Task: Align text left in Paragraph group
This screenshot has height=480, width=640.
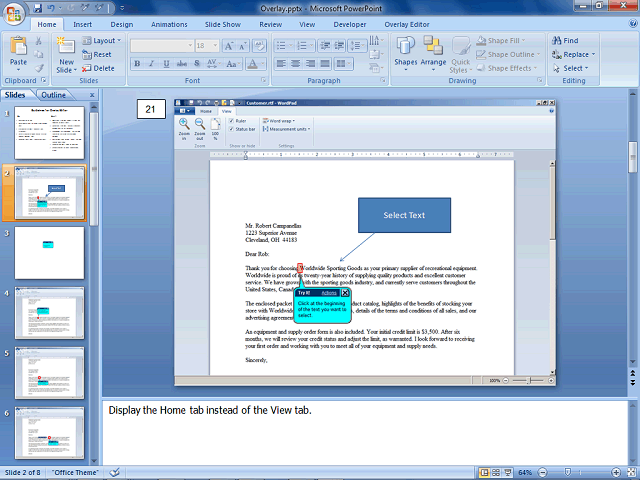Action: coord(281,64)
